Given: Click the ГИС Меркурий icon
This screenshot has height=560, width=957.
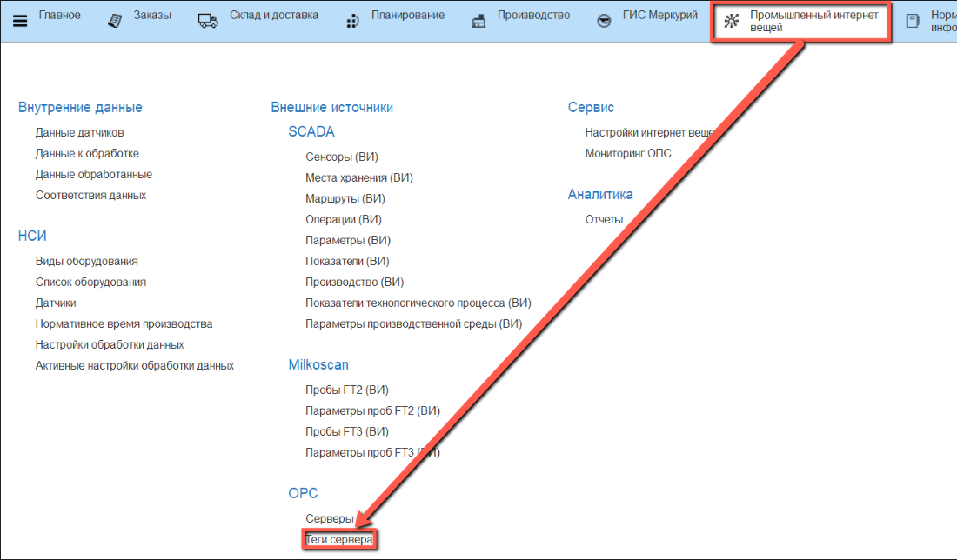Looking at the screenshot, I should tap(604, 22).
